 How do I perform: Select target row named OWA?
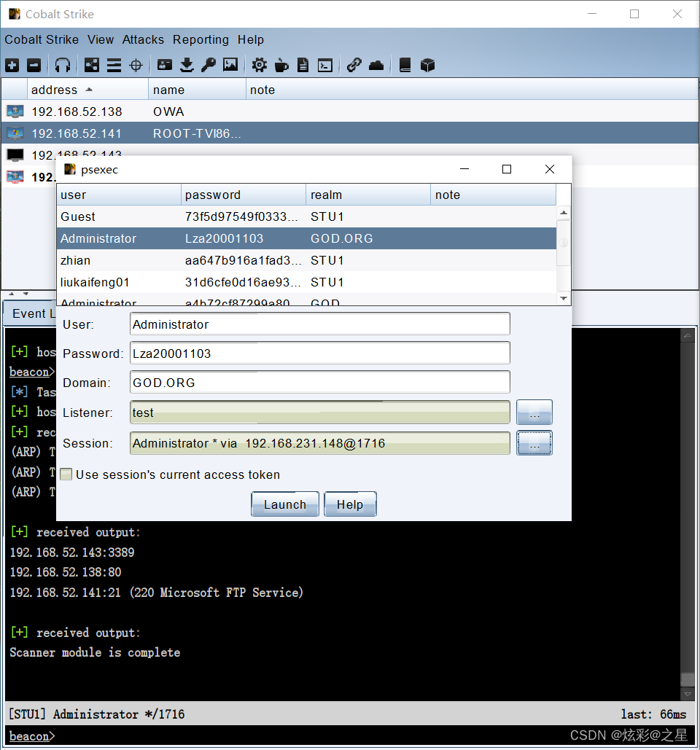[x=349, y=112]
